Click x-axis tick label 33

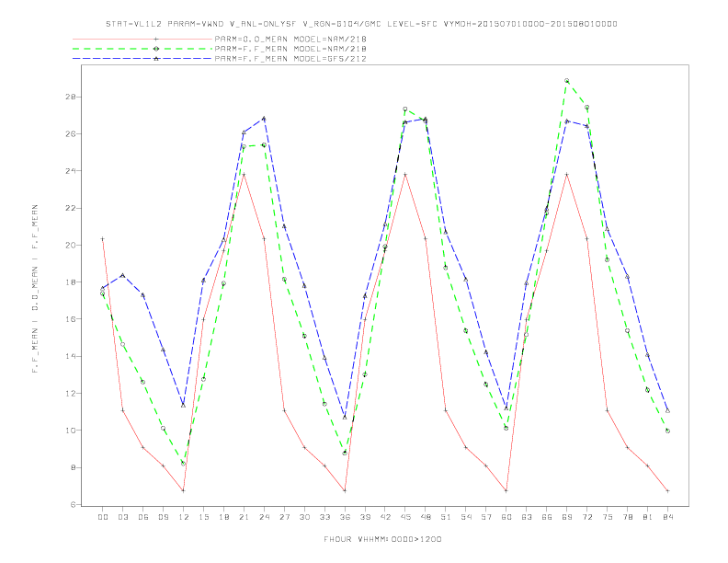(x=324, y=517)
